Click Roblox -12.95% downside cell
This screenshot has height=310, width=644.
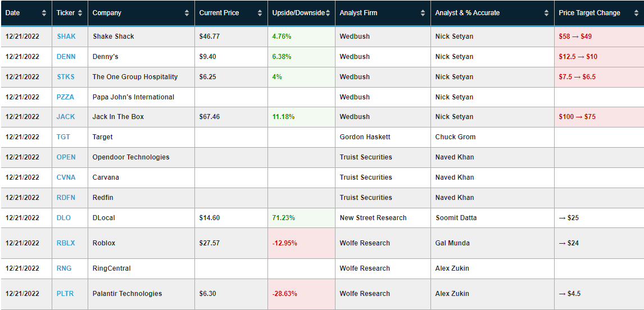(x=285, y=243)
